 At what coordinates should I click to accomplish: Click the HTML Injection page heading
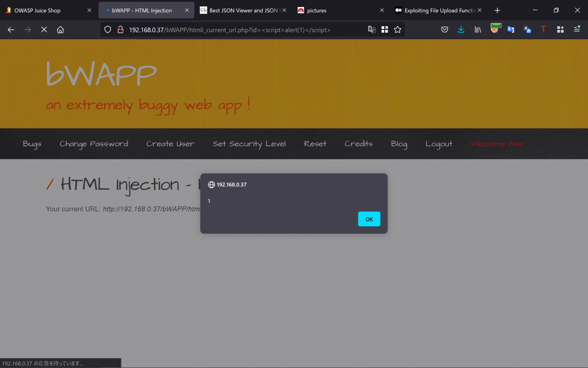pyautogui.click(x=122, y=185)
